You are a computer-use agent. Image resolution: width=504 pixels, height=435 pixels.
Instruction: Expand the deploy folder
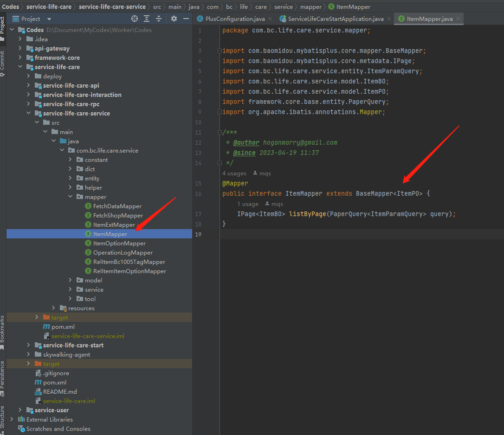(x=29, y=76)
